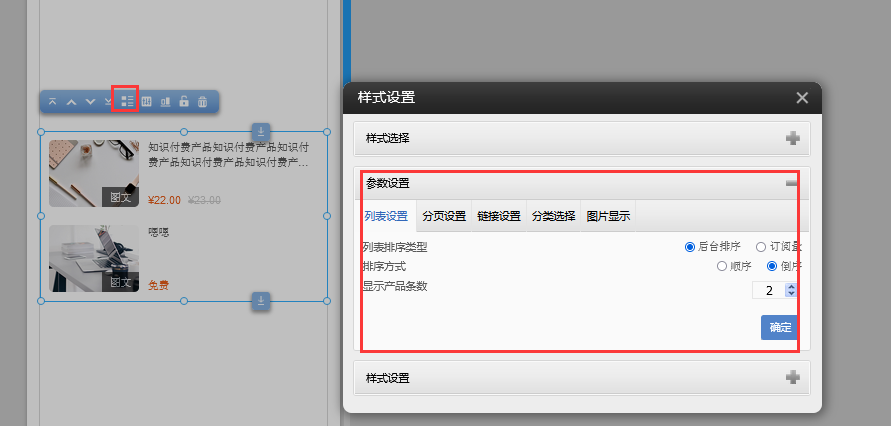Click the move-down arrow in module toolbar
Screen dimensions: 891x426
point(90,102)
